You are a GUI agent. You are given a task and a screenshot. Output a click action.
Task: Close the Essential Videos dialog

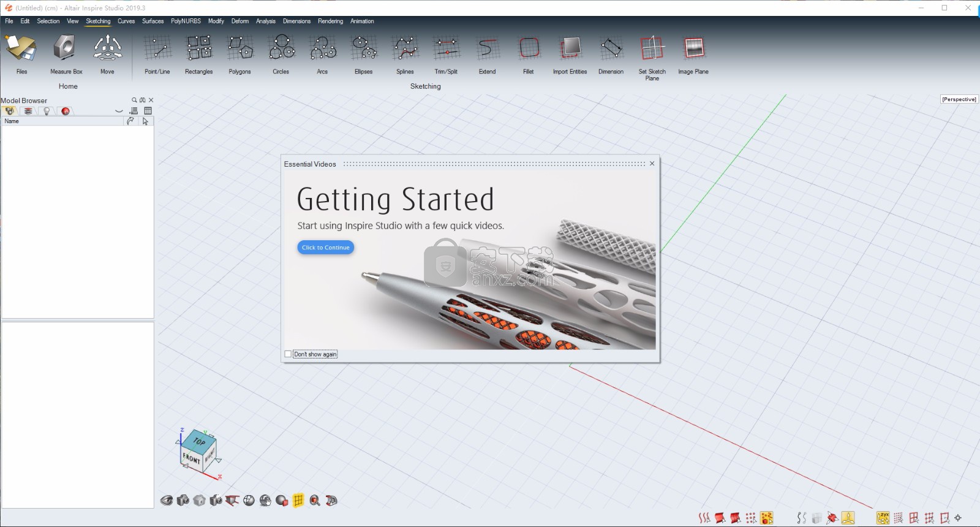pos(652,164)
